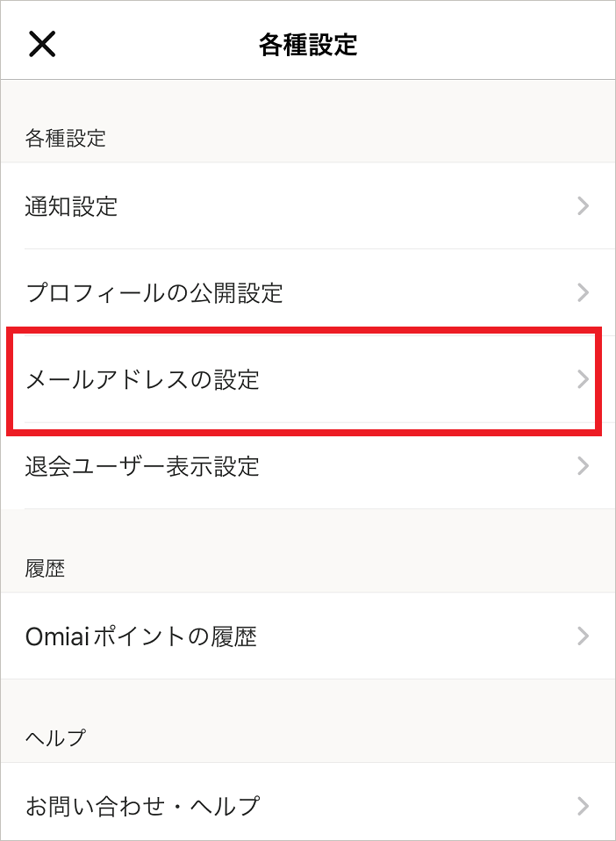Viewport: 616px width, 841px height.
Task: Expand Omiaiポイントの履歴 via its chevron
Action: point(584,636)
